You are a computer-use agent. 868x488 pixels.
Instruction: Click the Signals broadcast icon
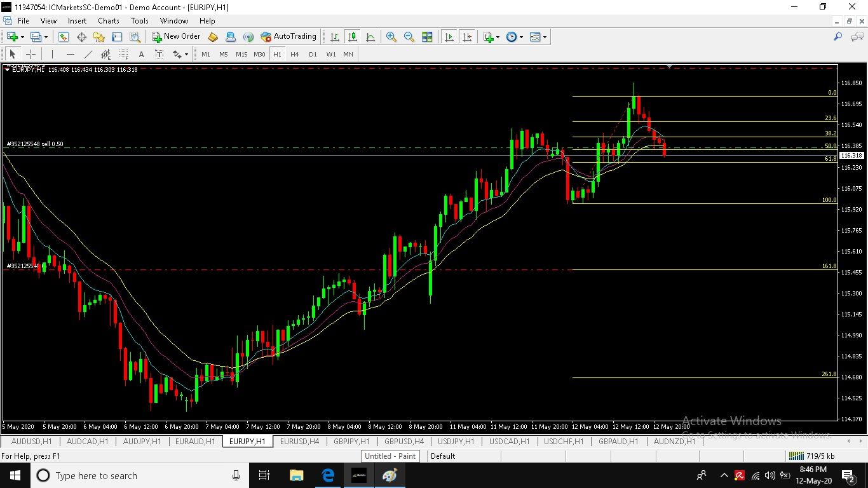point(248,37)
